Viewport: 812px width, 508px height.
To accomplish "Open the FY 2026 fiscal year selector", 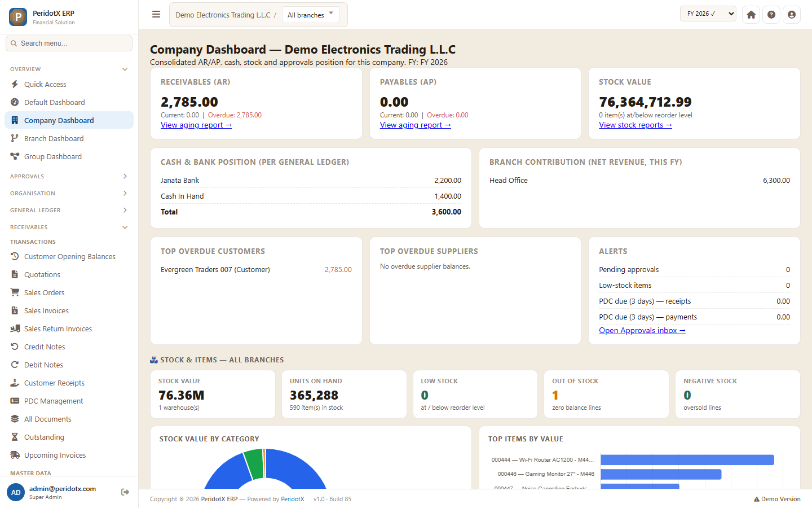I will 708,14.
